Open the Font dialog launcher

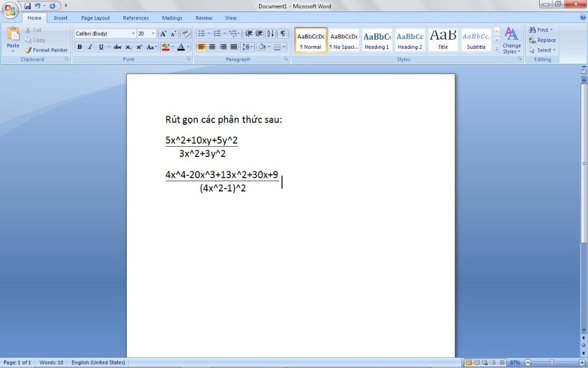[188, 59]
